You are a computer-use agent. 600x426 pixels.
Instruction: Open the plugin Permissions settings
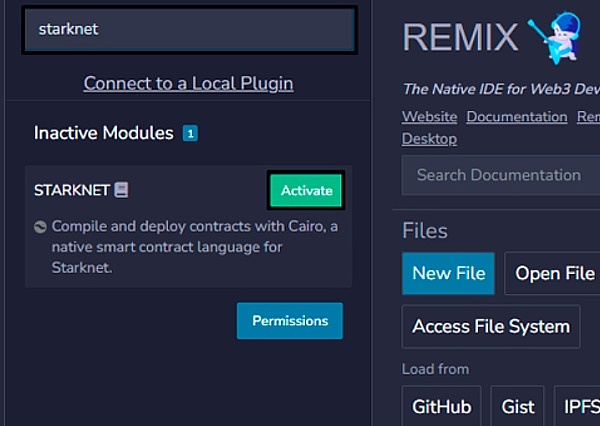tap(289, 321)
